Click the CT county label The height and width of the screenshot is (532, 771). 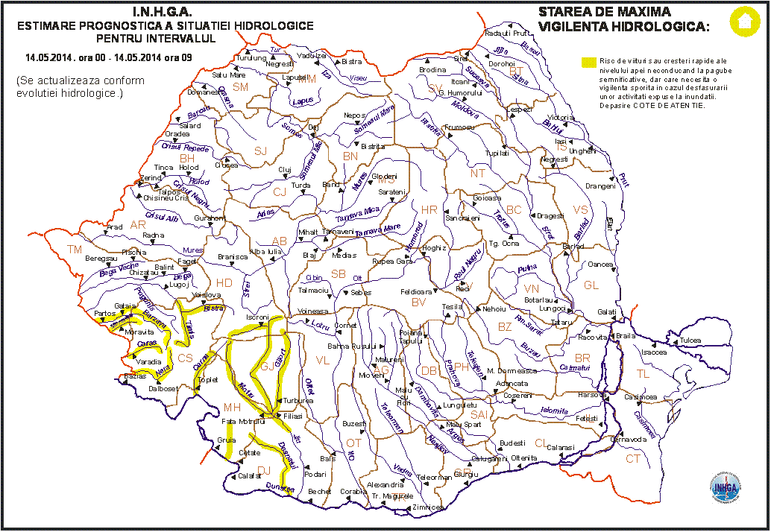[x=632, y=458]
